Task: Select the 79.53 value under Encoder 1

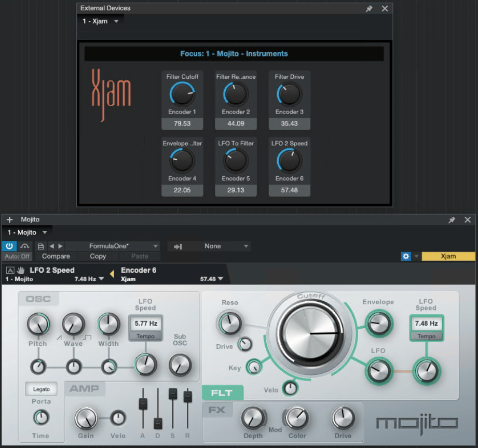Action: coord(182,123)
